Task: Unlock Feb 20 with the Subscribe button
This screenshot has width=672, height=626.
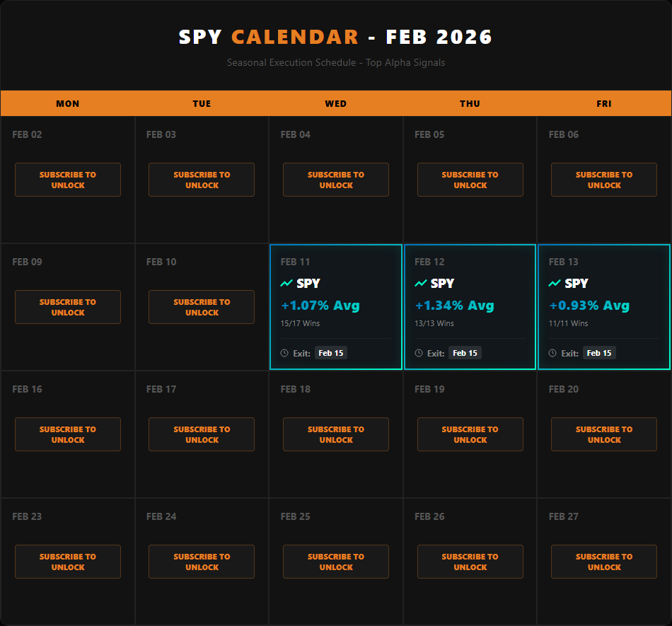Action: (603, 434)
